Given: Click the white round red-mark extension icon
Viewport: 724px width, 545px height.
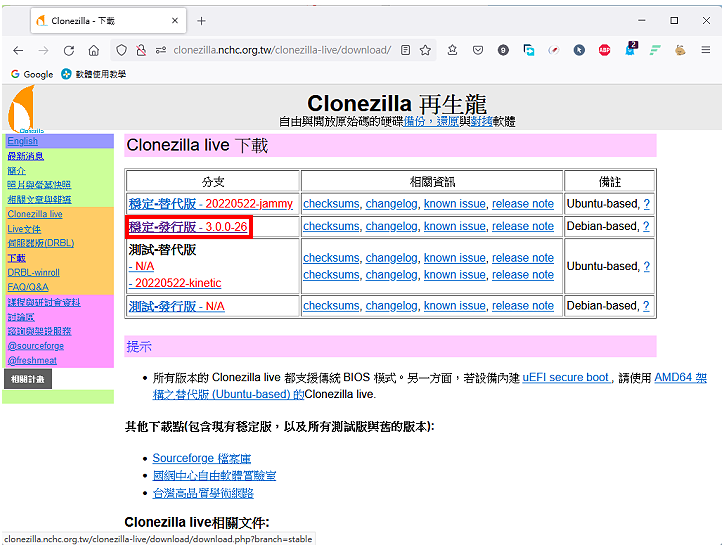Looking at the screenshot, I should 554,50.
